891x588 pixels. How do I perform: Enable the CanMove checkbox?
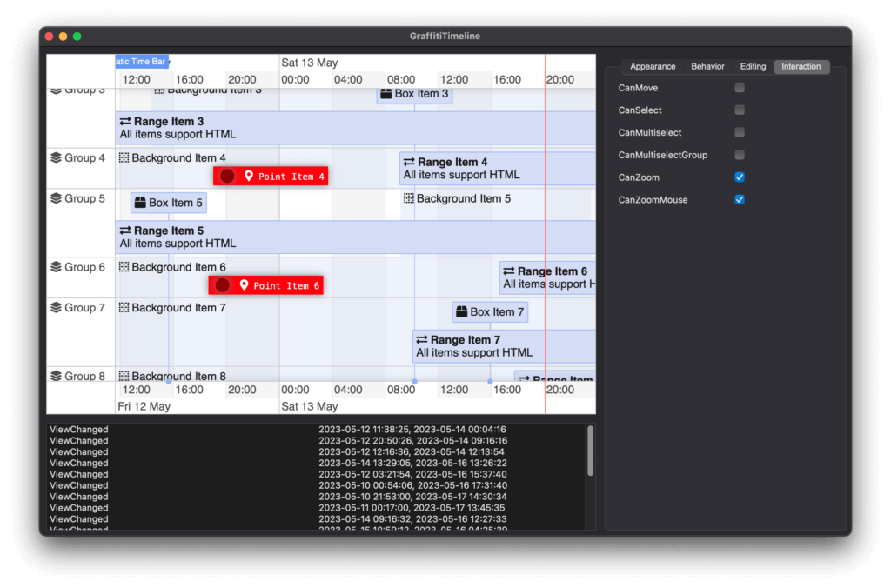(x=740, y=88)
